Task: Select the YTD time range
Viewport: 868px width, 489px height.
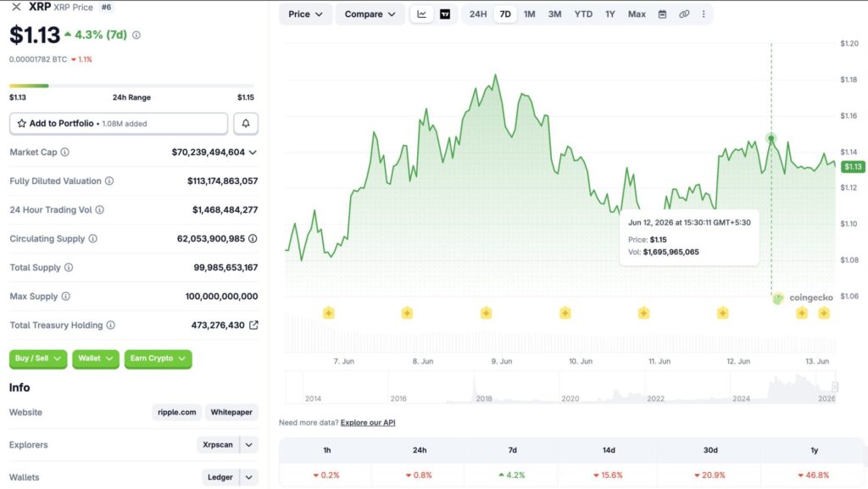Action: (x=583, y=14)
